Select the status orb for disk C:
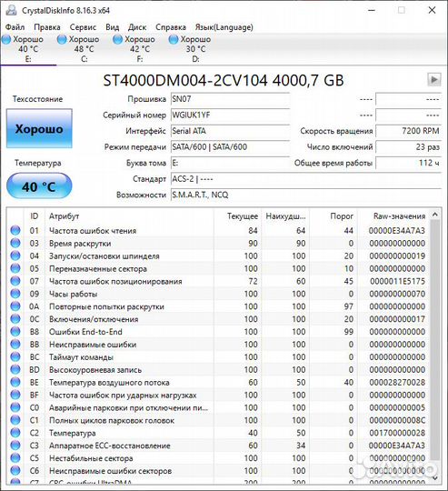The height and width of the screenshot is (491, 448). [62, 39]
